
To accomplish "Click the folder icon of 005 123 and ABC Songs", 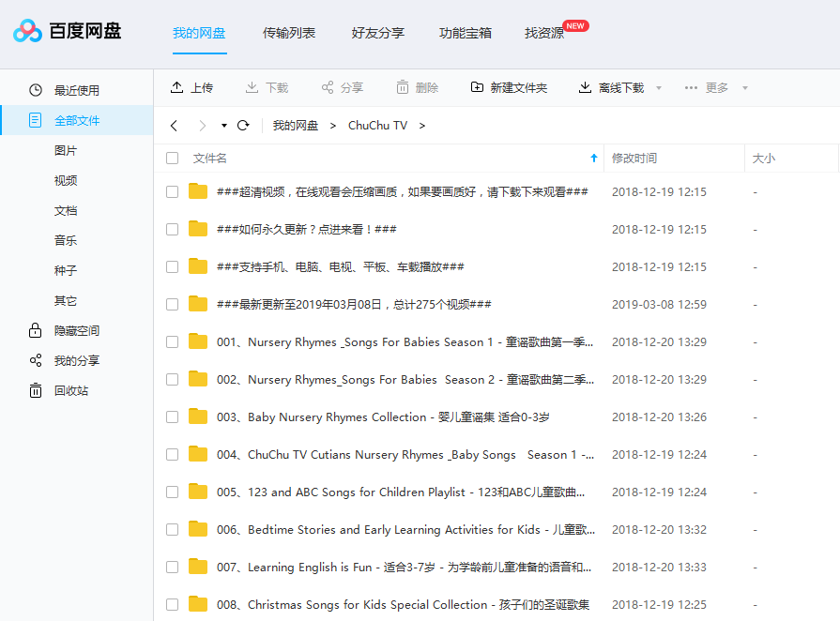I will click(198, 491).
